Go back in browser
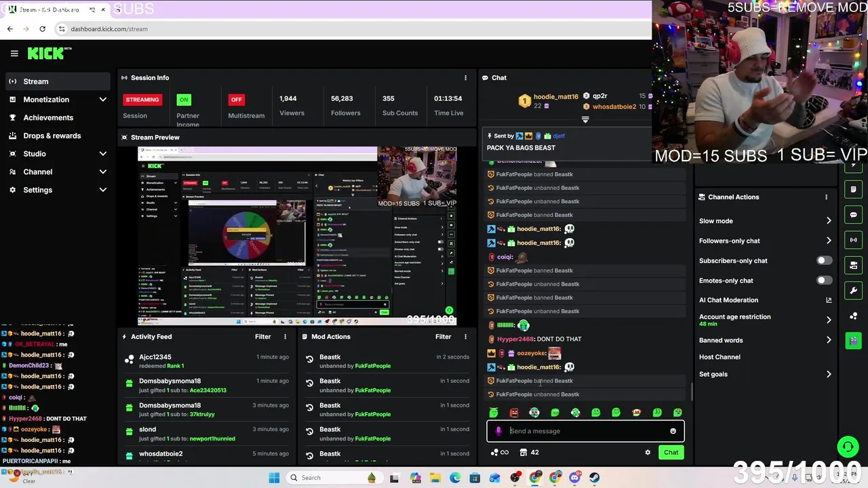 [9, 29]
